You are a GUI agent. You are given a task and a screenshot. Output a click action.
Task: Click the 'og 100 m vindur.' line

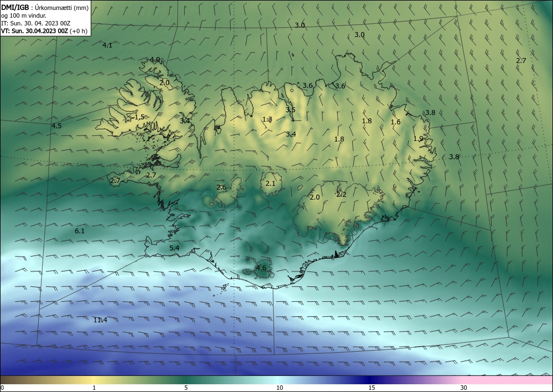click(x=24, y=15)
